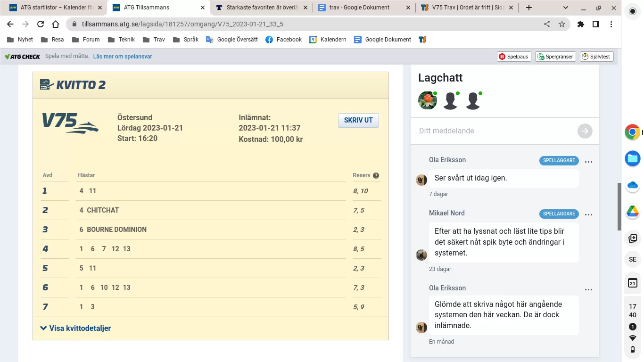This screenshot has height=362, width=644.
Task: Click the page's vertical scrollbar
Action: pyautogui.click(x=619, y=206)
